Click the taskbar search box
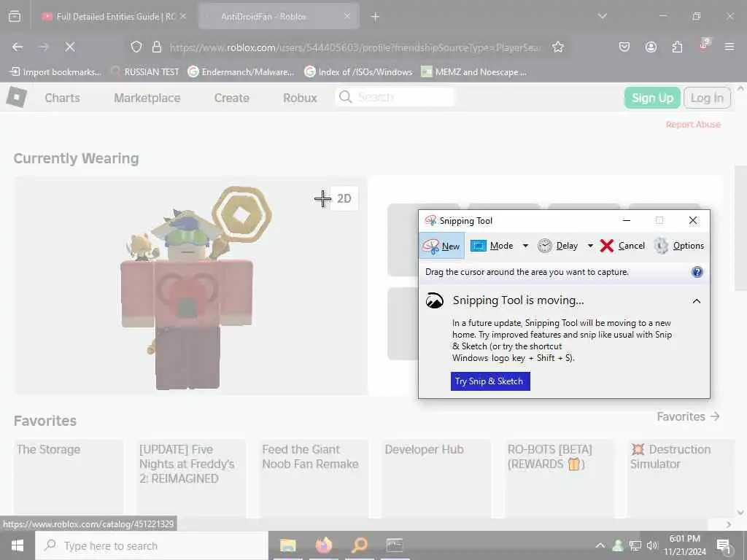The image size is (747, 560). click(152, 545)
